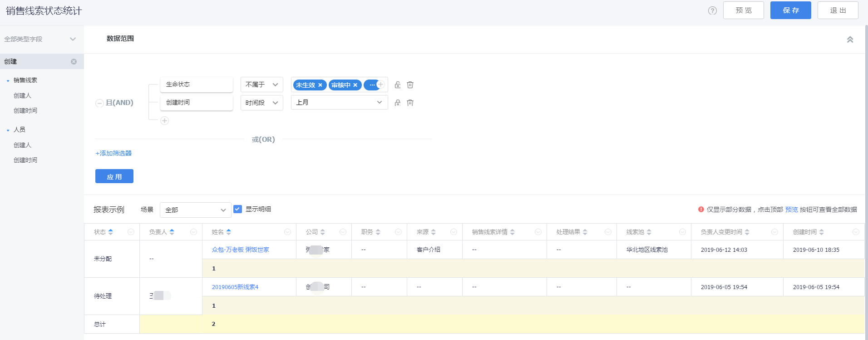Uncheck the 显示明细 checkbox
The width and height of the screenshot is (868, 340).
237,209
